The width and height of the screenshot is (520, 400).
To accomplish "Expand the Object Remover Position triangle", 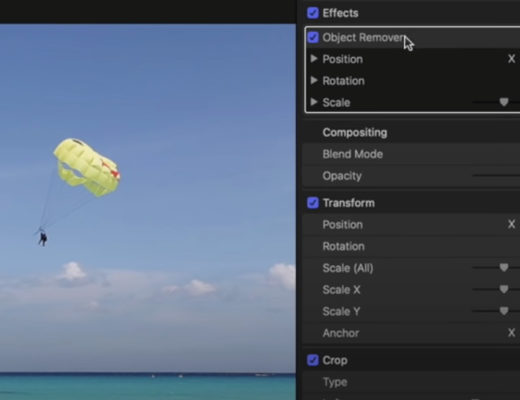I will 314,59.
